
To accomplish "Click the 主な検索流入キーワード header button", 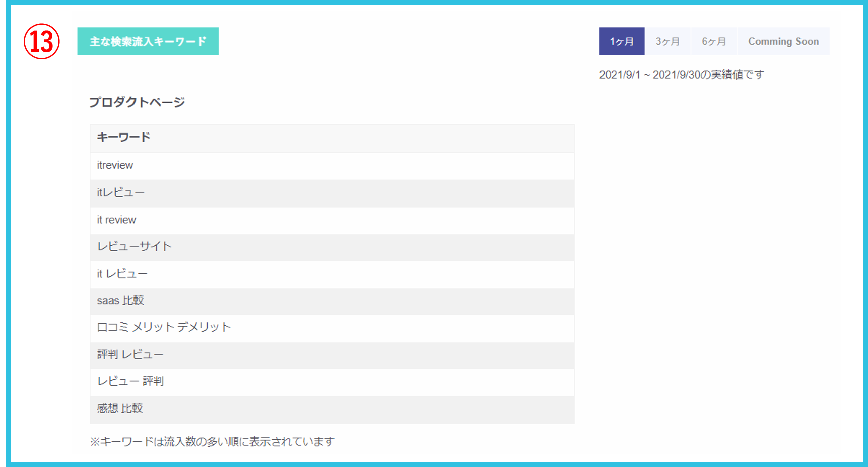I will pos(147,41).
